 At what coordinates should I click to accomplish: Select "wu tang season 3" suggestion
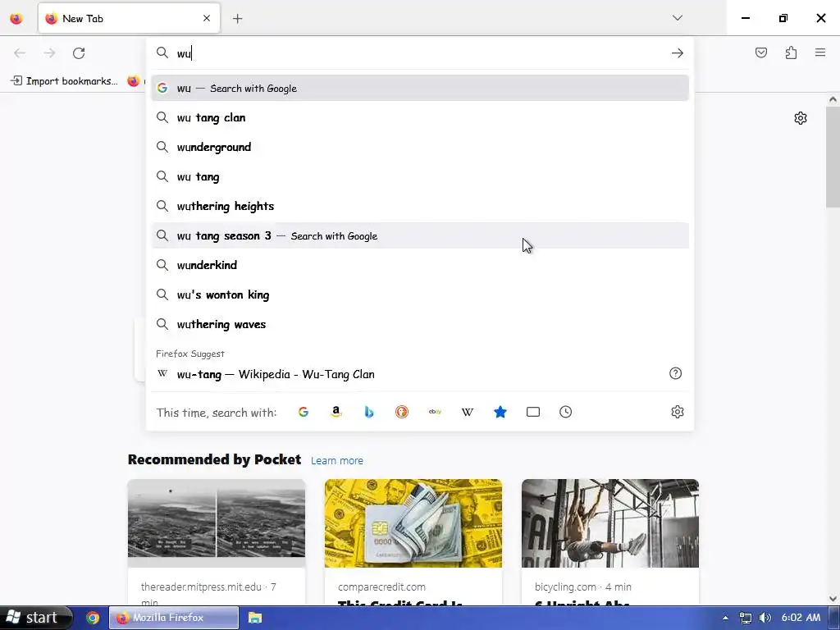point(420,235)
